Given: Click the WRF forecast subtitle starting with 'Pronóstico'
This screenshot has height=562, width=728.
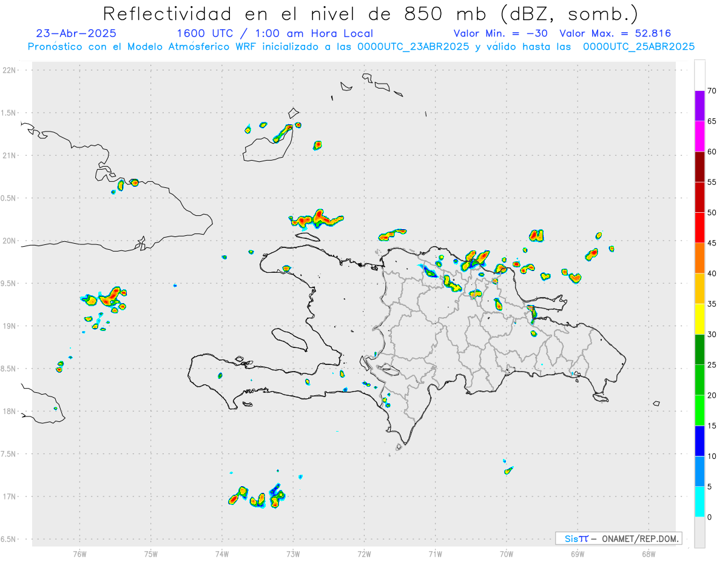Looking at the screenshot, I should click(362, 47).
